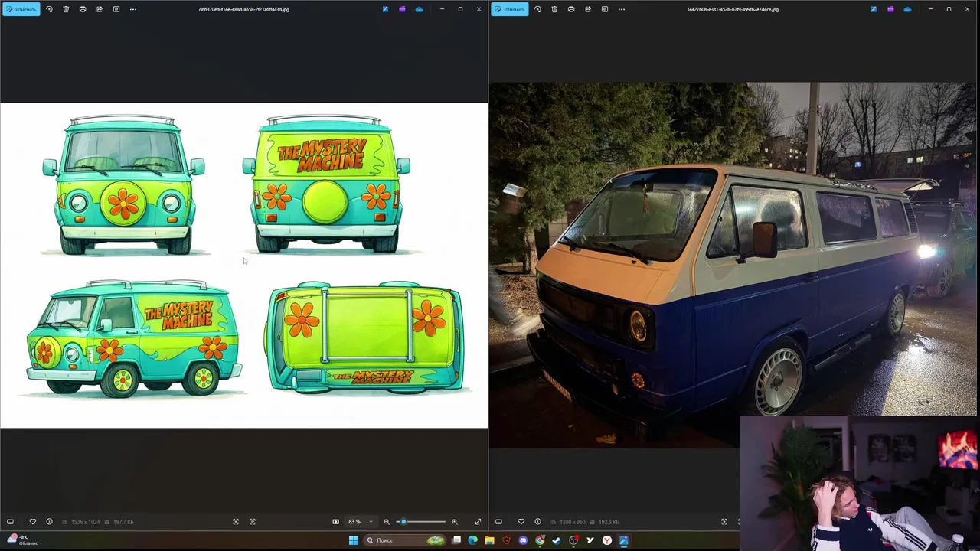980x551 pixels.
Task: Share the van photo from the right window
Action: point(588,9)
